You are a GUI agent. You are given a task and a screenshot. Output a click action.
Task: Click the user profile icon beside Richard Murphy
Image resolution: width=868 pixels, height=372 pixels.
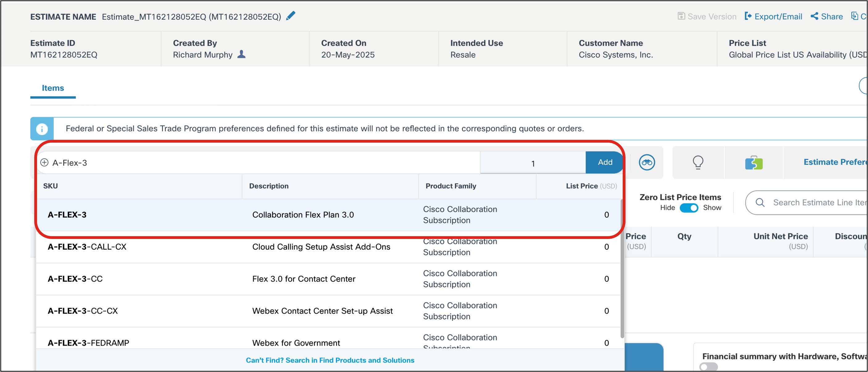point(241,54)
